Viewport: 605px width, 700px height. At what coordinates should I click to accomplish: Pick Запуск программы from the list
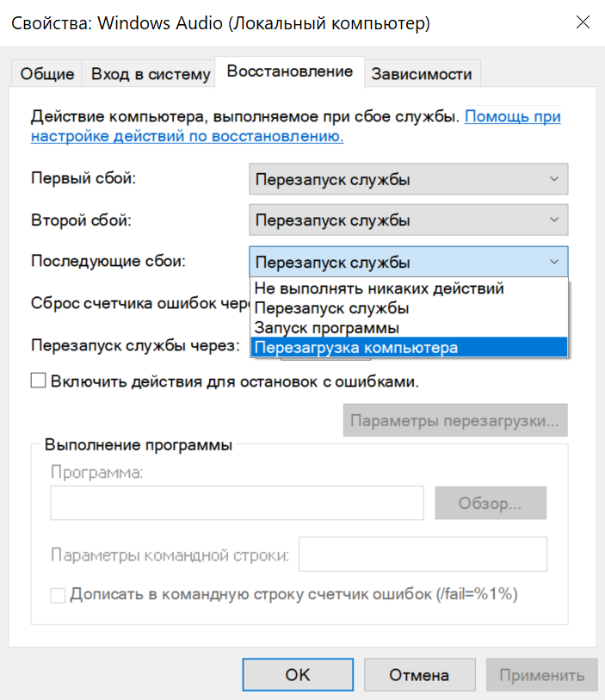point(327,328)
